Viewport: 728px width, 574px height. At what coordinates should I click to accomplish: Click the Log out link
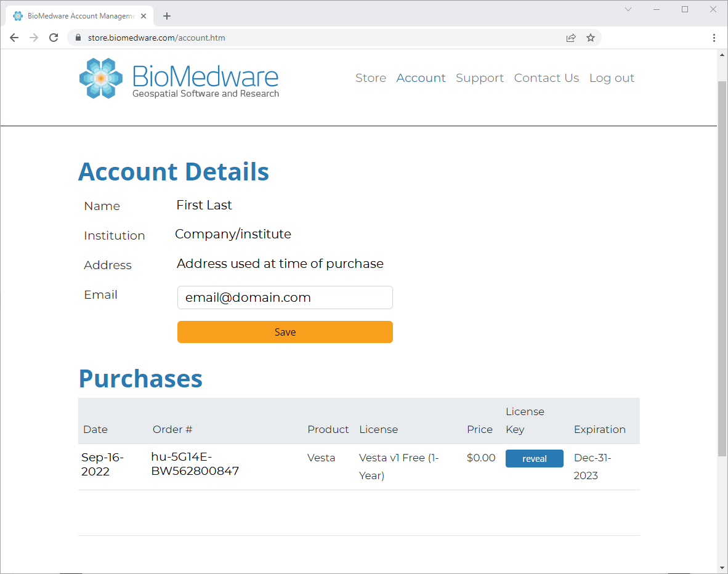pos(612,78)
